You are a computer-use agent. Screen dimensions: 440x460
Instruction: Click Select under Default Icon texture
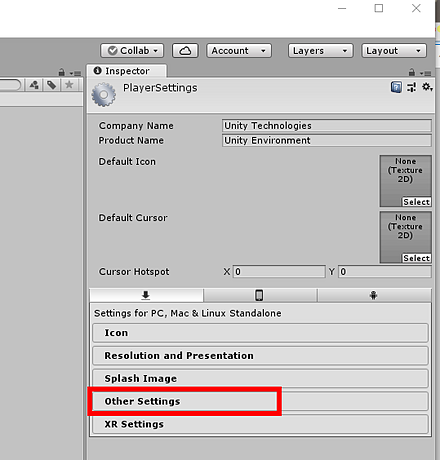[416, 202]
